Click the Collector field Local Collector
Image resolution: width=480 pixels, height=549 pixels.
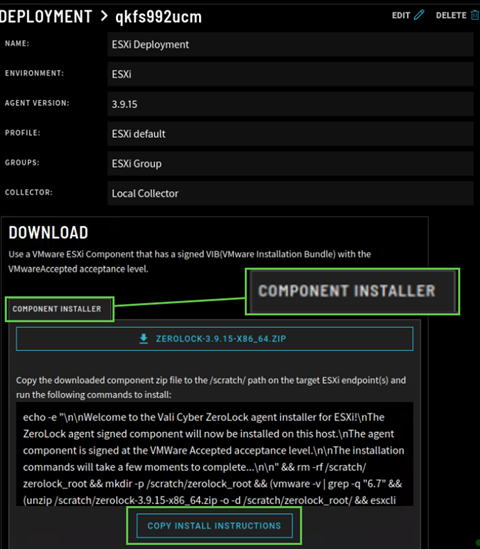point(291,193)
